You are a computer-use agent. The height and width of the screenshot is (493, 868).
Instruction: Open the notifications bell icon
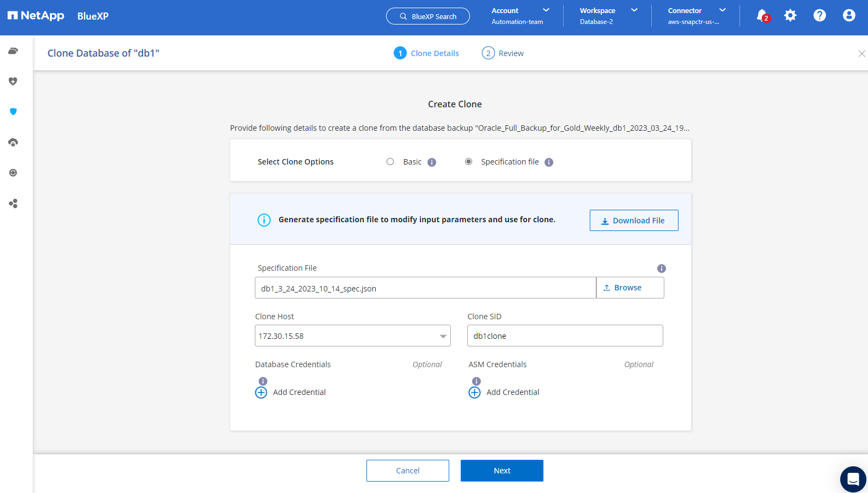(762, 16)
